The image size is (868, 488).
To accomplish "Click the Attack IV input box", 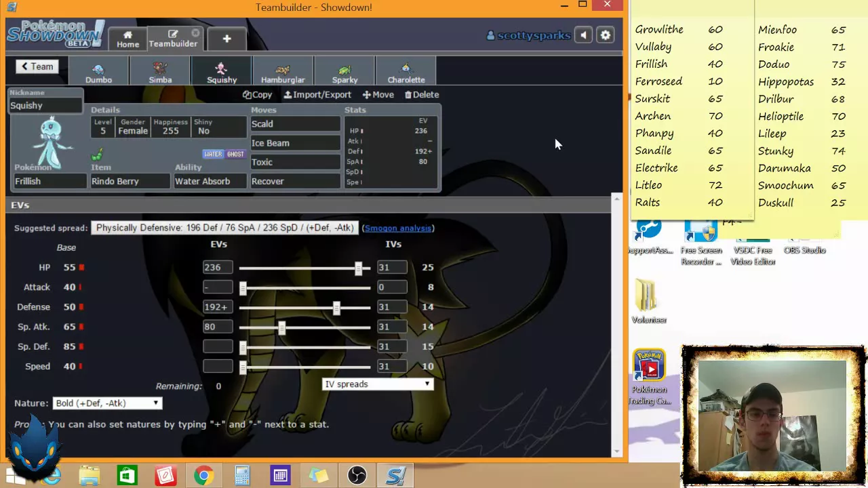I will point(392,287).
